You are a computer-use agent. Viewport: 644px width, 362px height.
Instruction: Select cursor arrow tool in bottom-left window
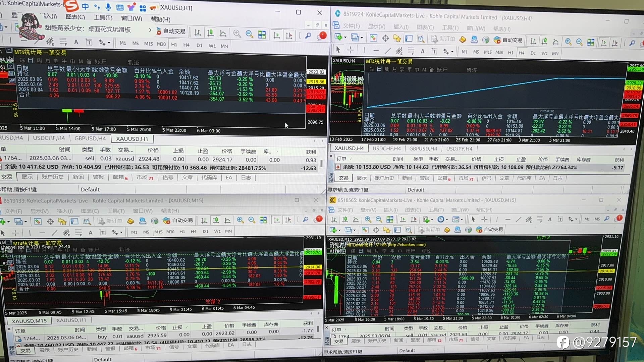tap(3, 233)
